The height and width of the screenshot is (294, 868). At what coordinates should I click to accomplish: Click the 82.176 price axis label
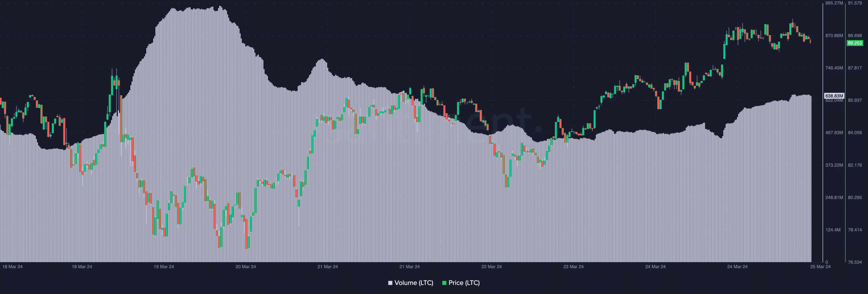[855, 165]
